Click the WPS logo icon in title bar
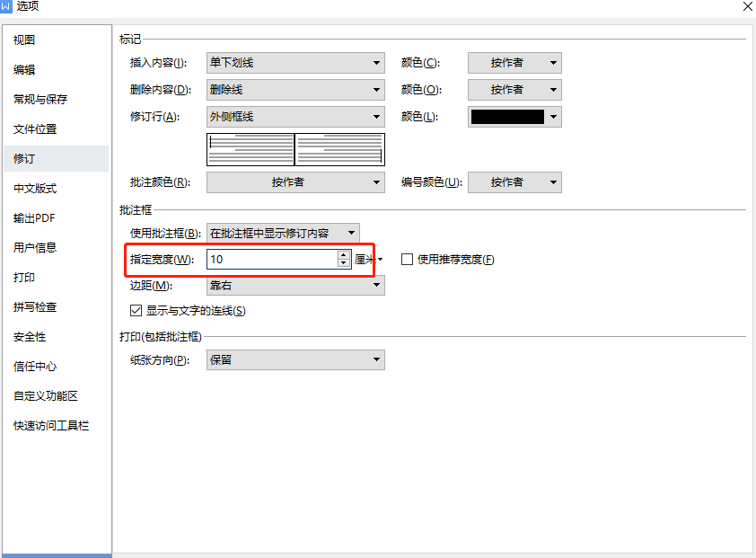This screenshot has width=756, height=558. pos(10,6)
